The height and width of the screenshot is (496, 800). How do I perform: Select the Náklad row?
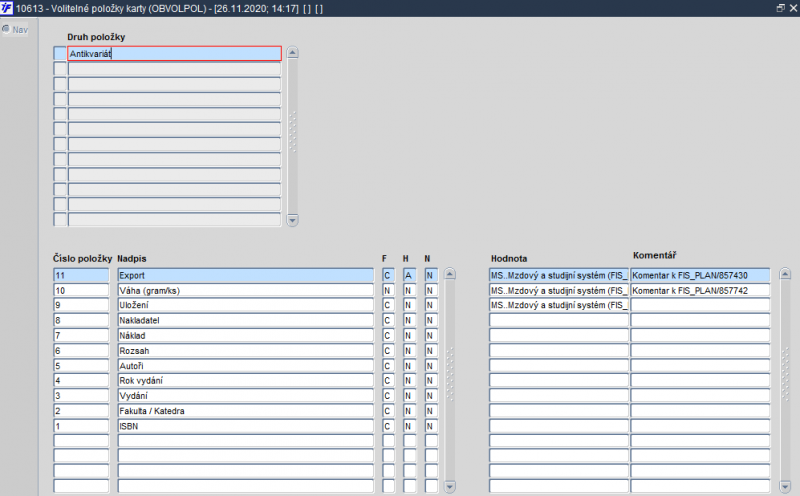[245, 335]
